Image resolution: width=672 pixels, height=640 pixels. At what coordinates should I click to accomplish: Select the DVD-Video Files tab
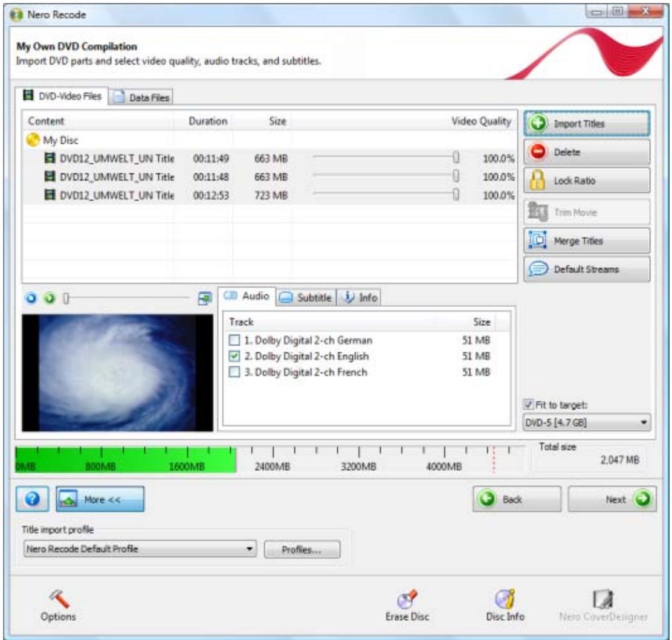(63, 95)
